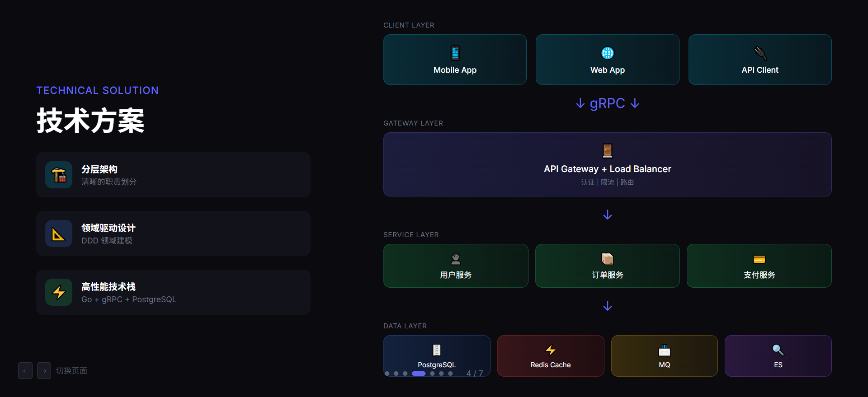Viewport: 868px width, 397px height.
Task: Click the 分层架构 crane icon
Action: tap(59, 175)
